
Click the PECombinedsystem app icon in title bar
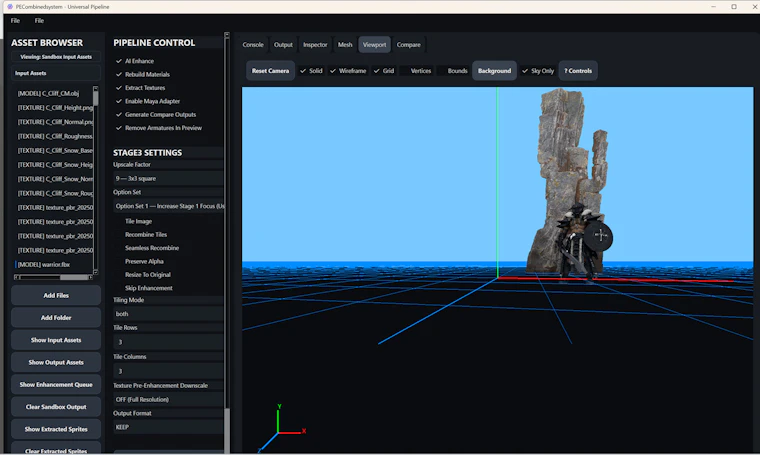[x=10, y=7]
